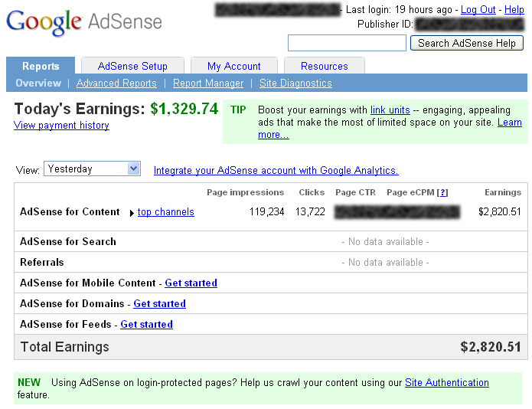This screenshot has width=532, height=409.
Task: Click the Referrals row label
Action: coord(42,263)
